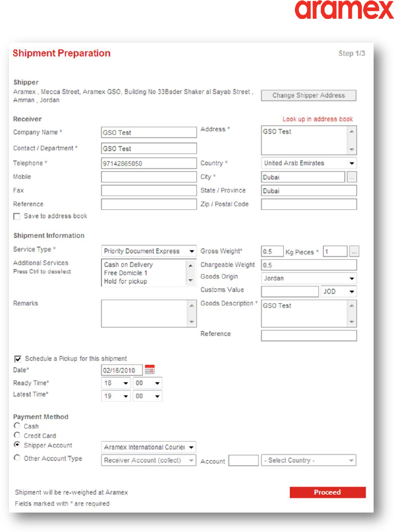Screen dimensions: 394x532
Task: Tick Save to address book checkbox
Action: coord(17,216)
